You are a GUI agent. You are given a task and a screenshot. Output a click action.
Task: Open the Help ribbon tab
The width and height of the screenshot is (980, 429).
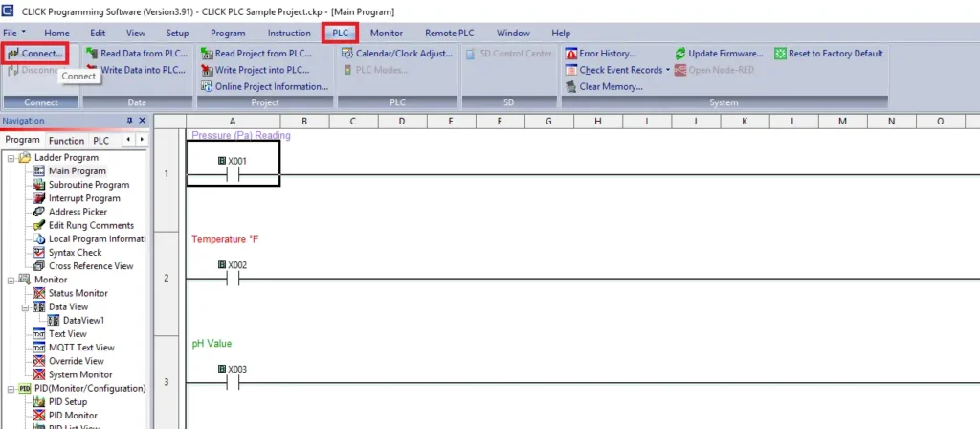tap(561, 34)
